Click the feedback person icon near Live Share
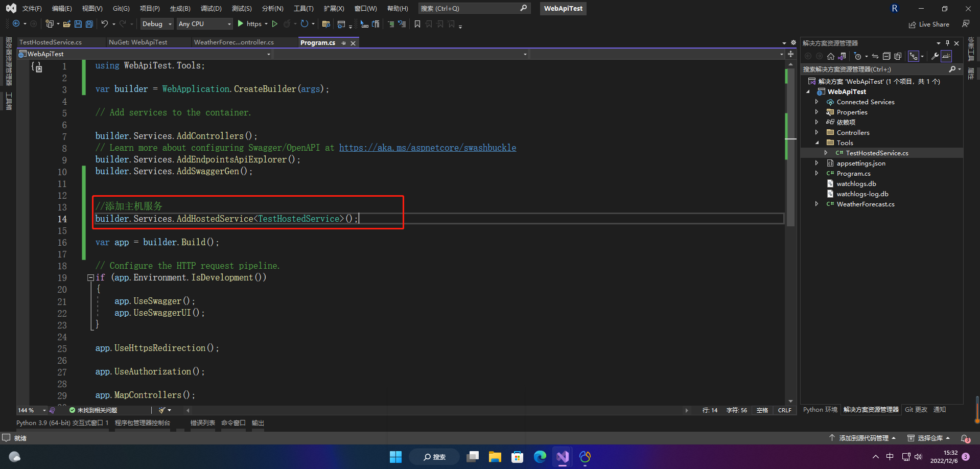This screenshot has width=980, height=469. tap(966, 24)
